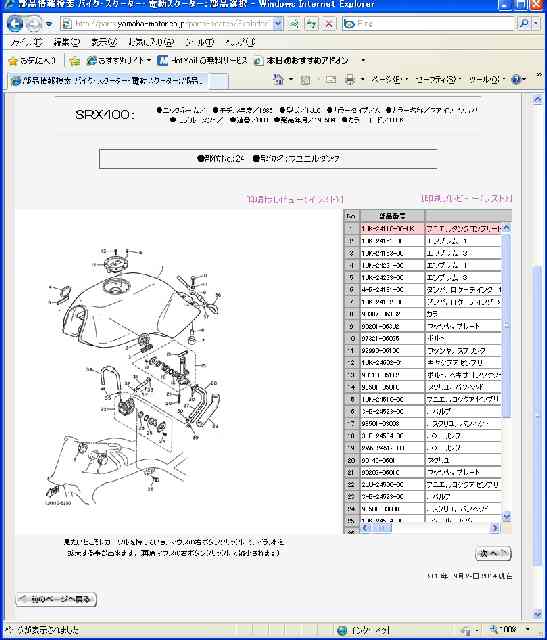This screenshot has width=547, height=640.
Task: Open the お気に入り(A) menu
Action: [x=151, y=42]
